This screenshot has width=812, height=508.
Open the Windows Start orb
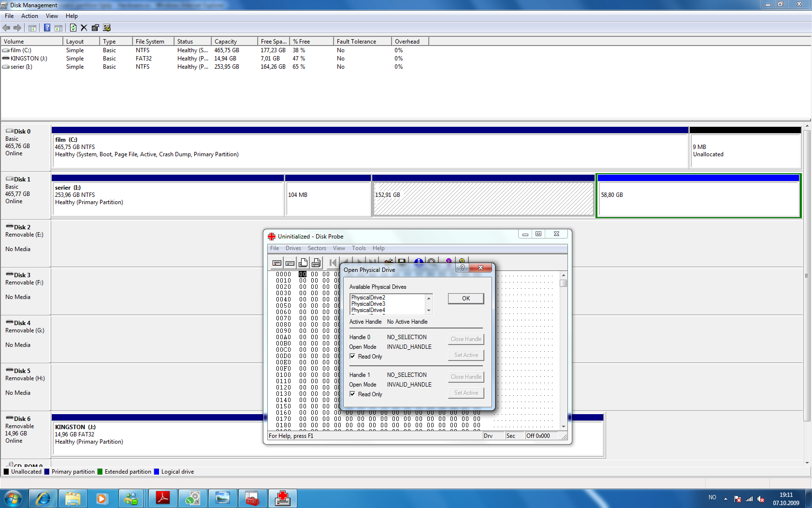click(13, 498)
